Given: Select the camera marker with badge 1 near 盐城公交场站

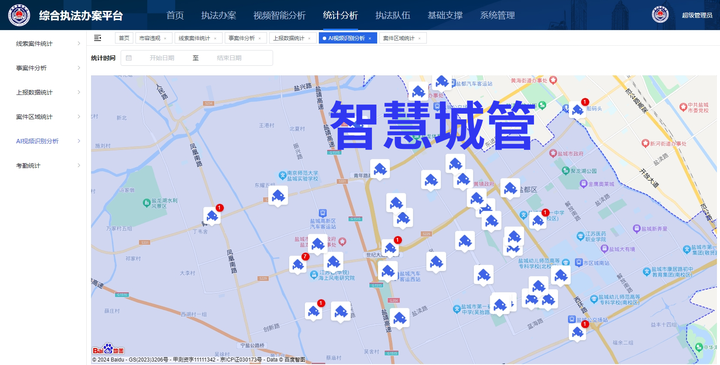Looking at the screenshot, I should click(577, 332).
